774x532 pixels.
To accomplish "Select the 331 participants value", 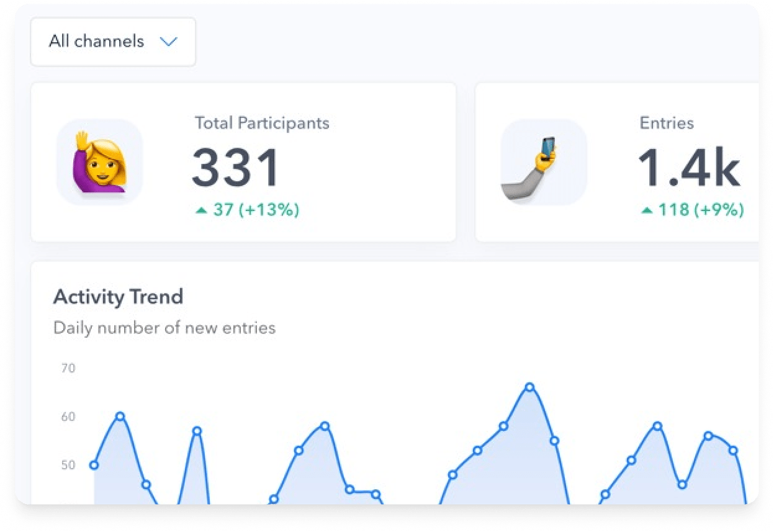I will coord(235,168).
